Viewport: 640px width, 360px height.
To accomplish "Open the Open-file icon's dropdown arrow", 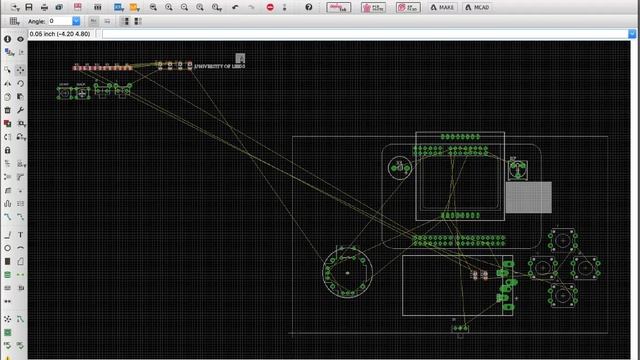I will coord(18,9).
